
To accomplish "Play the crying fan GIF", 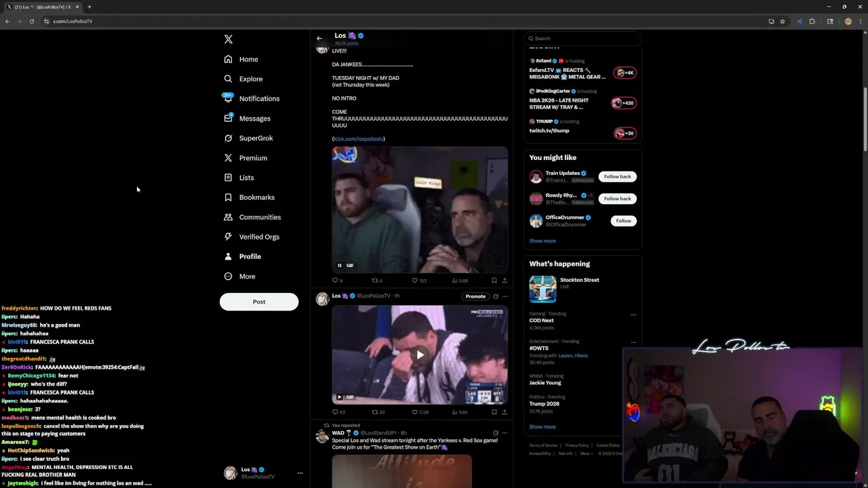I will tap(420, 354).
